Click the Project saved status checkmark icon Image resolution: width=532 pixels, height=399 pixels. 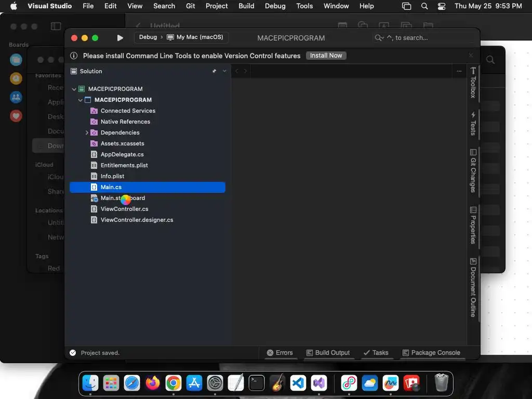tap(73, 353)
